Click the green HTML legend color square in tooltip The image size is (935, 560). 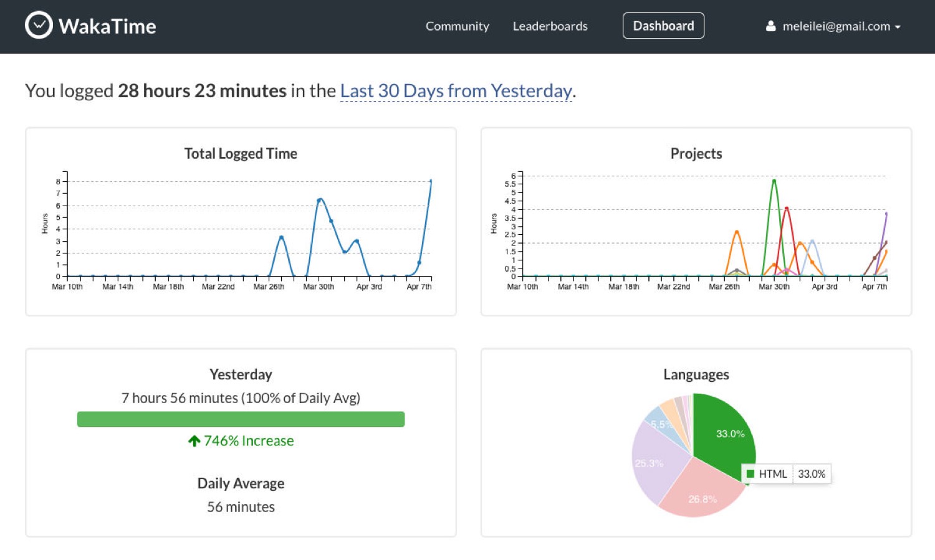tap(750, 474)
